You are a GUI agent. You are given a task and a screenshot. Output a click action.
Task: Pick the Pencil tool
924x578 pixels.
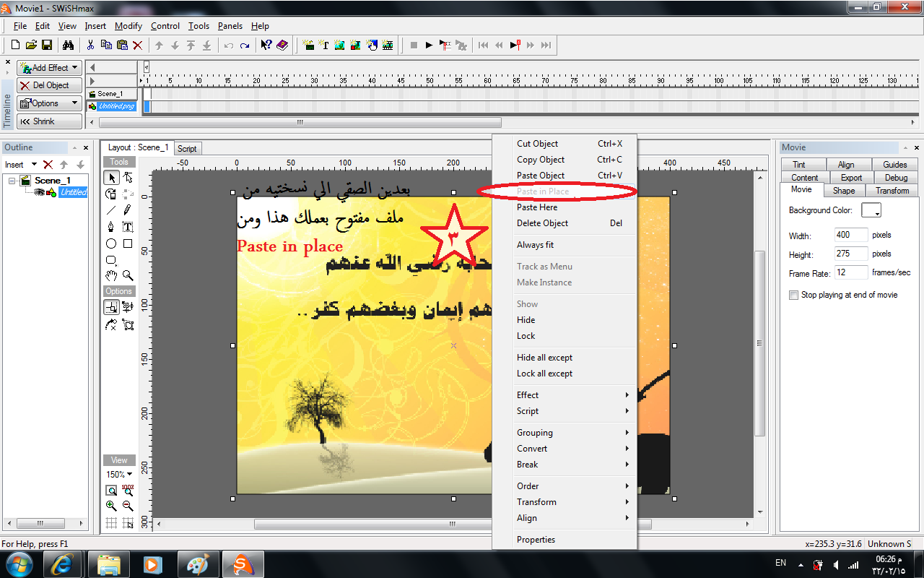pos(128,210)
